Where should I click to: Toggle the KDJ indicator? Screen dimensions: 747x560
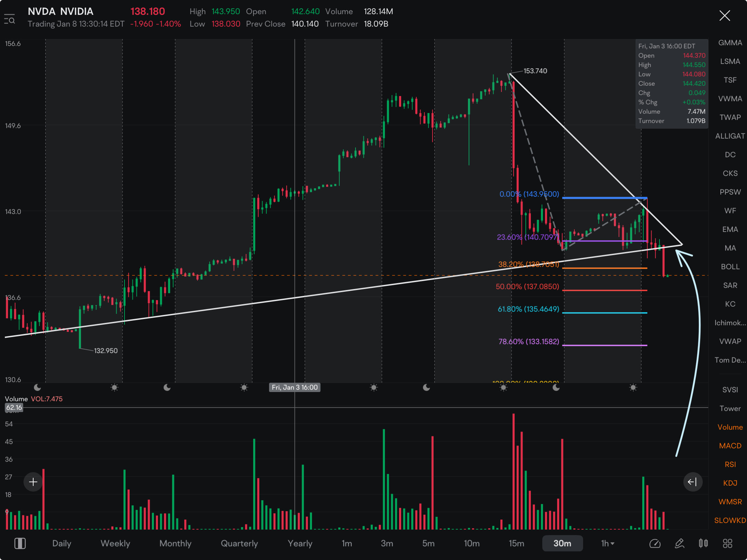(x=730, y=483)
